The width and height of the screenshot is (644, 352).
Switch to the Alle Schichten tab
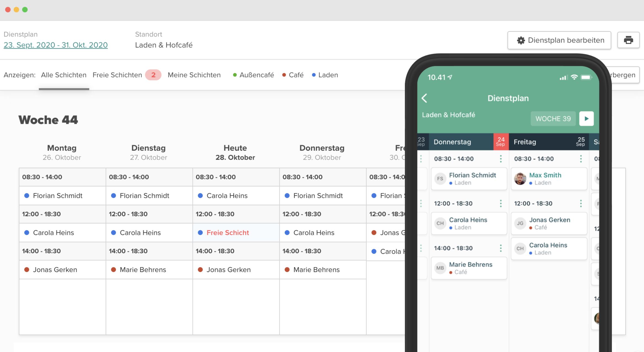(x=63, y=75)
